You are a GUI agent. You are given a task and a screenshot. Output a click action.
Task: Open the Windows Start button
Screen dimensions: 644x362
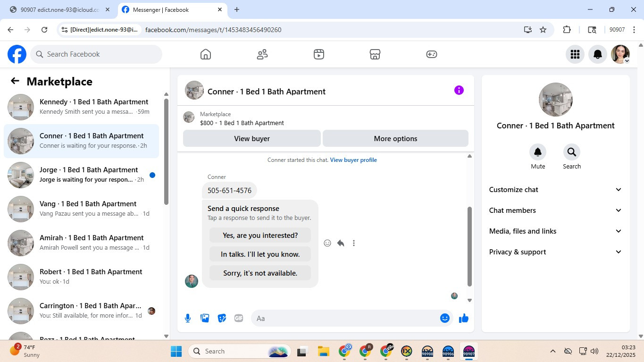tap(176, 351)
